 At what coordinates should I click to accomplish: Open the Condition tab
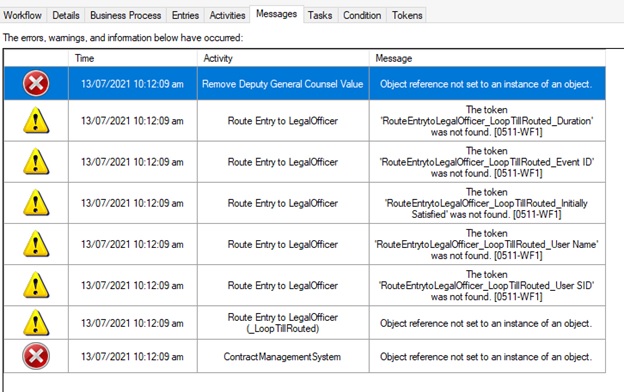[362, 15]
